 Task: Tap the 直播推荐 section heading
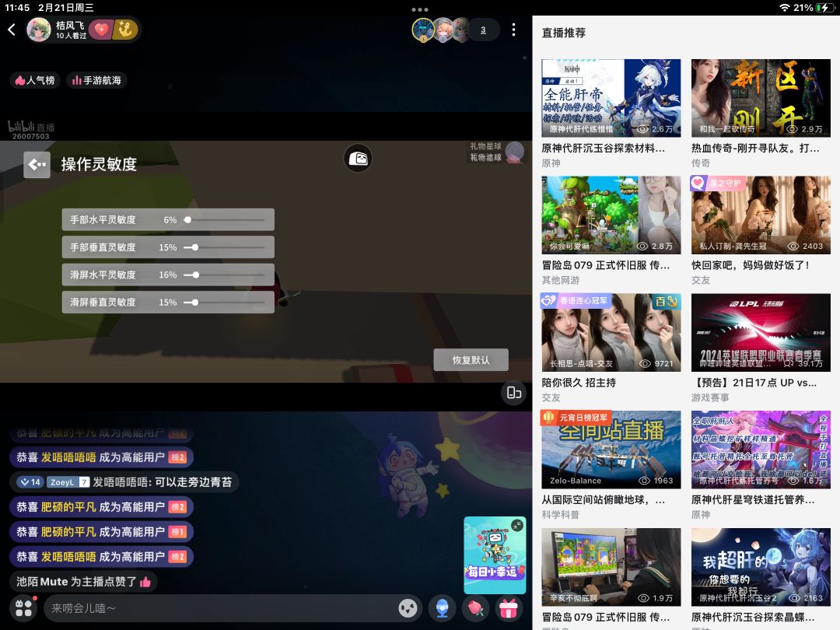(x=564, y=33)
